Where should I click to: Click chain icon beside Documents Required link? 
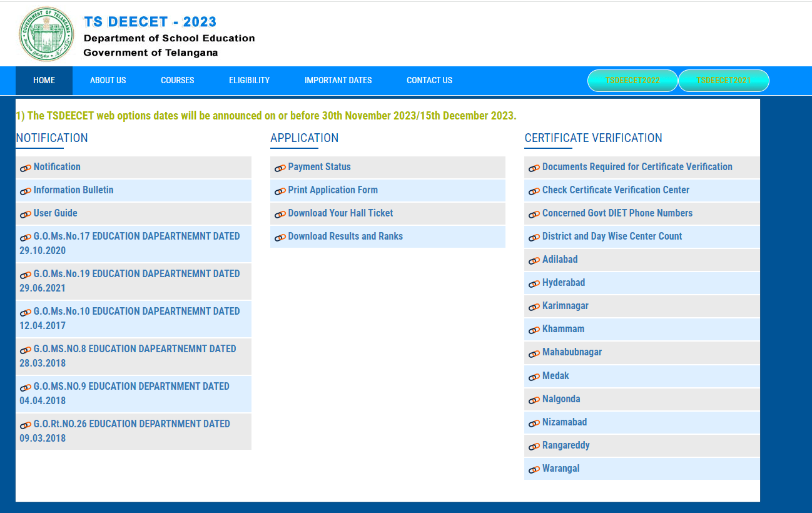tap(534, 168)
